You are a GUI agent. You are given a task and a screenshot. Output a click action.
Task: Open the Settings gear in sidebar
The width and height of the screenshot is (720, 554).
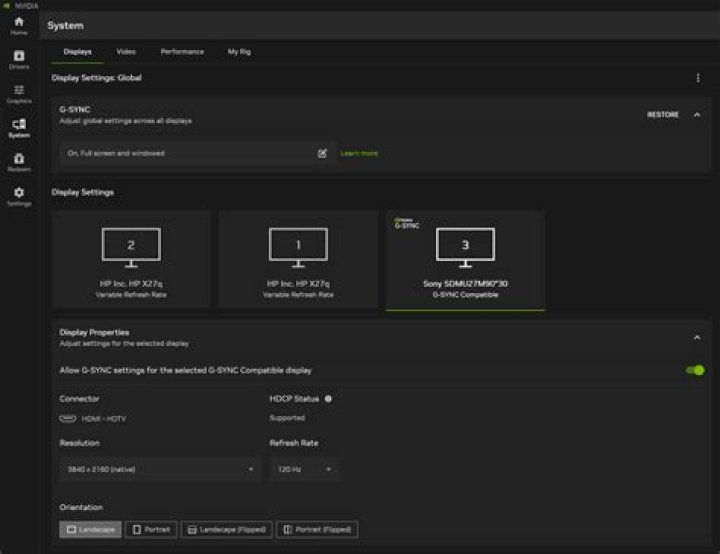(19, 197)
